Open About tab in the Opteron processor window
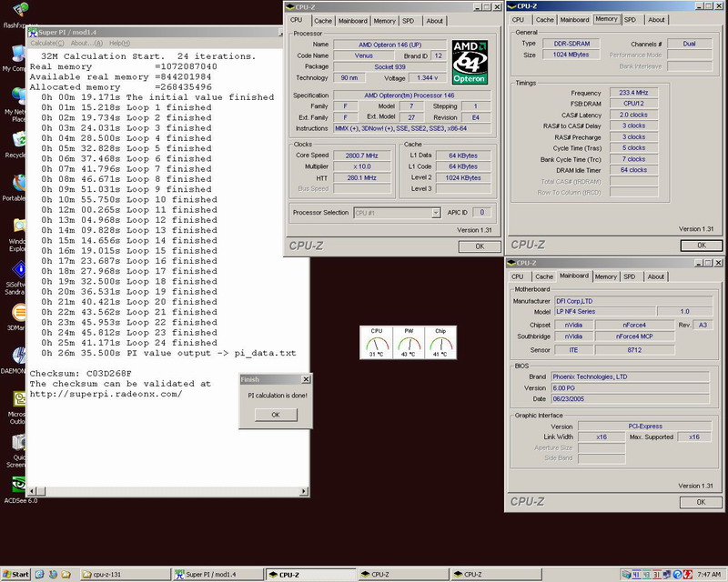Image resolution: width=728 pixels, height=582 pixels. (435, 21)
